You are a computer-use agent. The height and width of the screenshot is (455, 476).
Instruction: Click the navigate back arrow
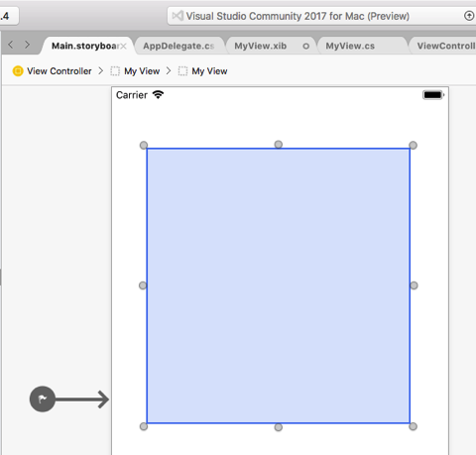click(11, 45)
